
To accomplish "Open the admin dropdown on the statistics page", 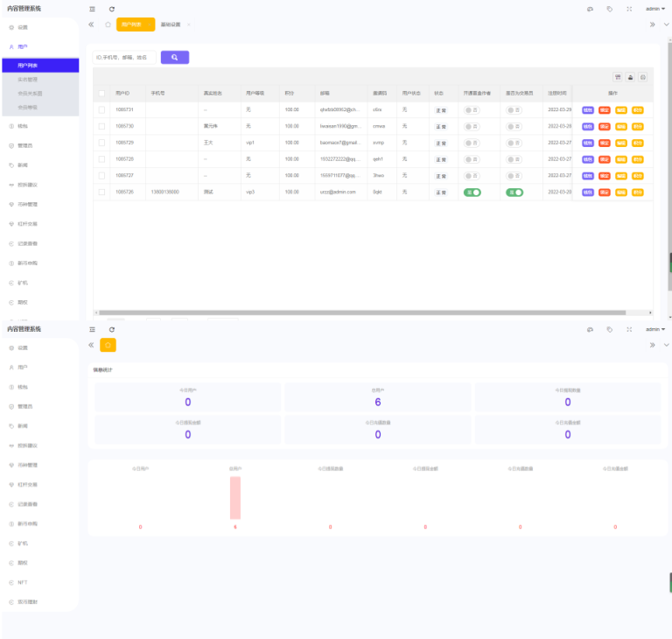I will point(654,329).
